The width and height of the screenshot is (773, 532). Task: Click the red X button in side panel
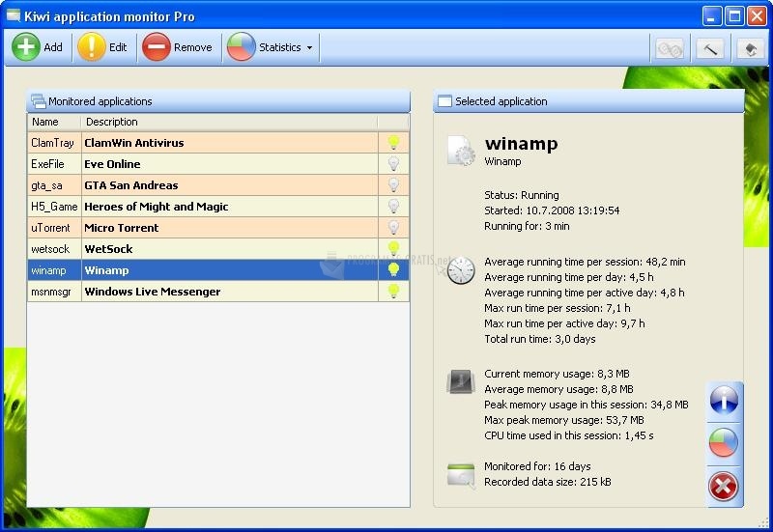[x=724, y=487]
